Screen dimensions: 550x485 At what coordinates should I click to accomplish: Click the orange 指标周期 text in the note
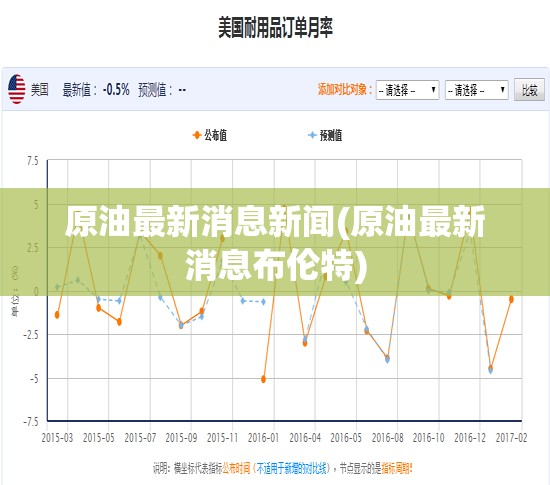(397, 468)
